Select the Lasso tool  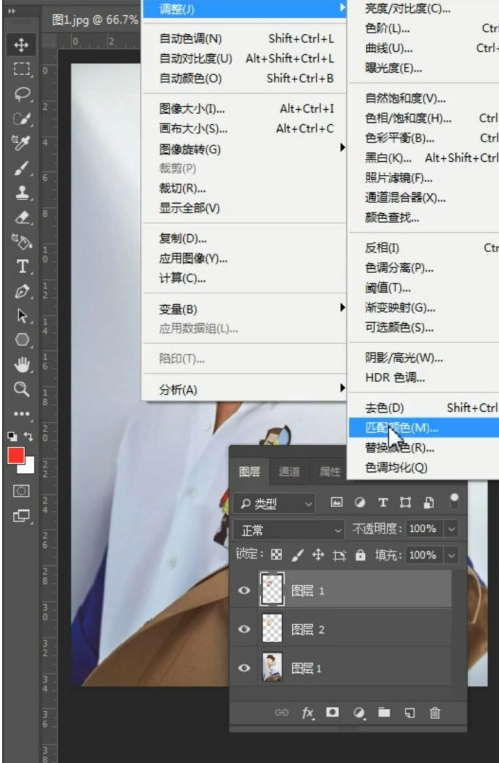coord(21,94)
